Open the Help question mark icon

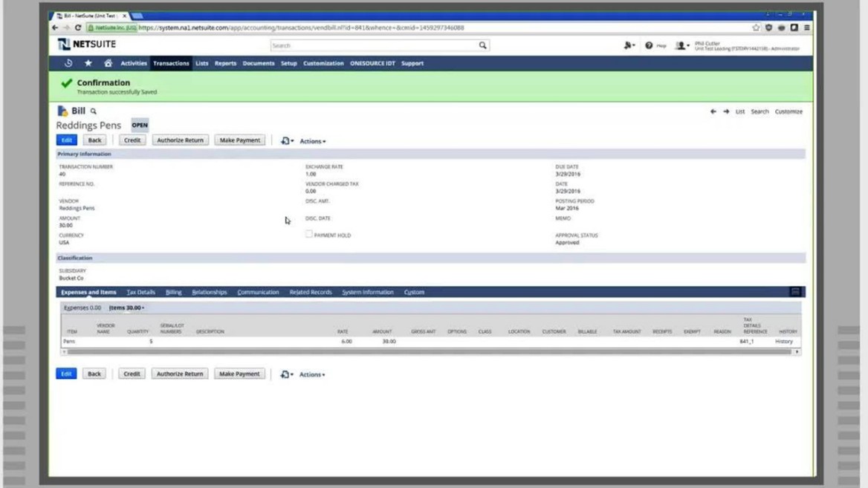point(650,45)
